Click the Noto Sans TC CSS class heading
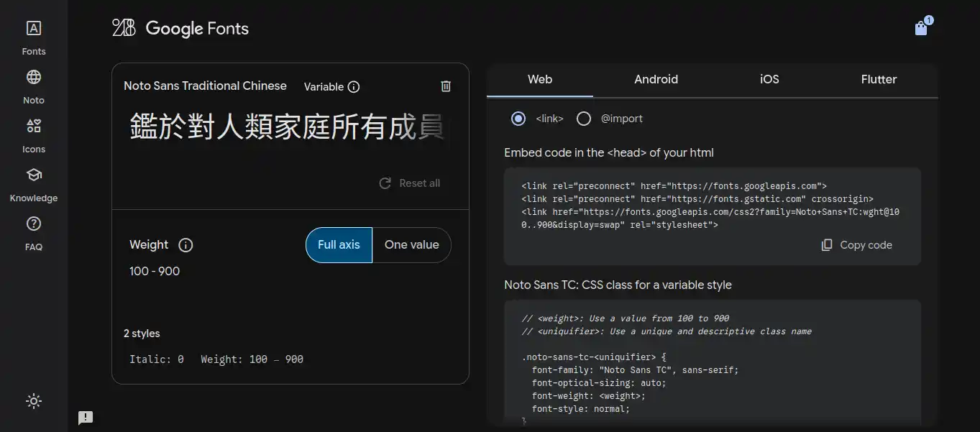This screenshot has width=980, height=432. 618,285
